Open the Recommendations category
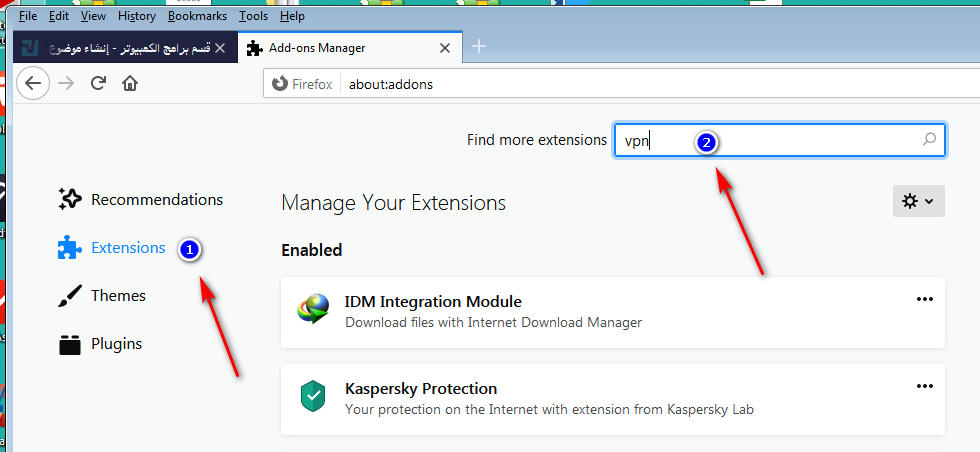 click(141, 199)
